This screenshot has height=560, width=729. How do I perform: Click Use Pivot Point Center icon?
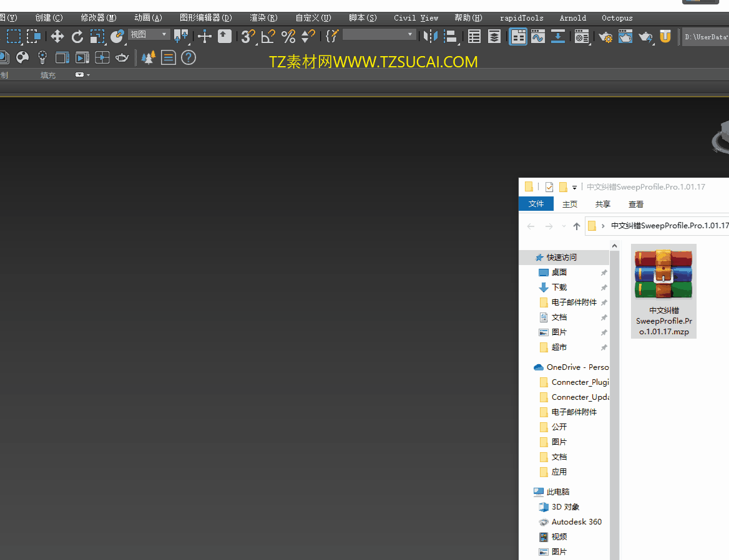pyautogui.click(x=181, y=36)
